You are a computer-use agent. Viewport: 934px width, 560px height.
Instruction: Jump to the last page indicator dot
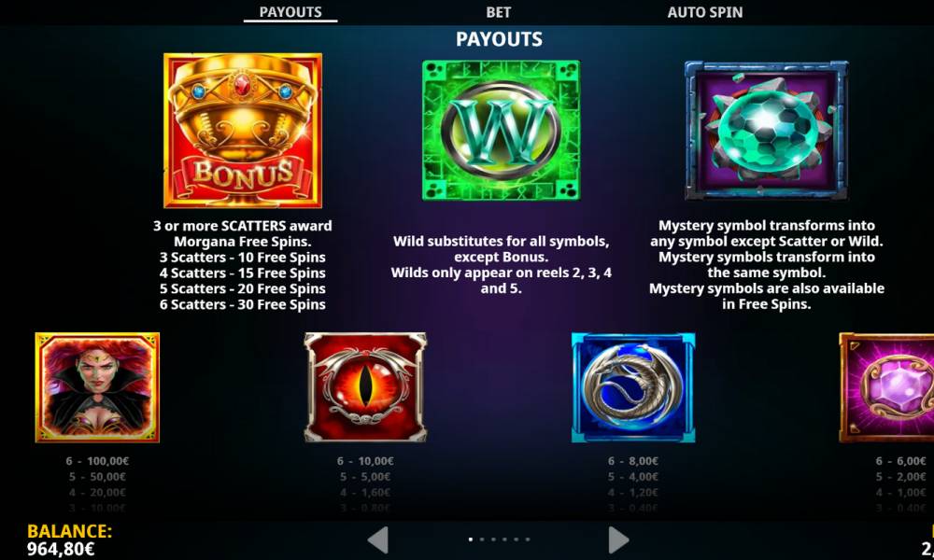[528, 539]
